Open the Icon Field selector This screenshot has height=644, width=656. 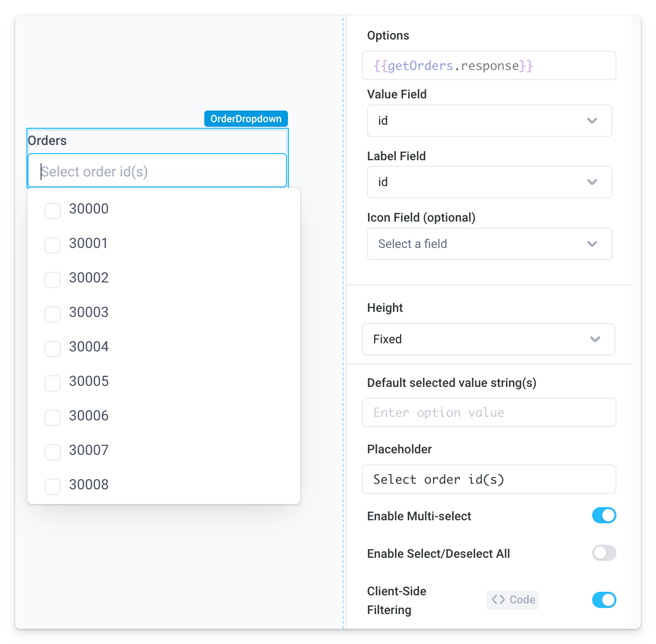point(489,244)
